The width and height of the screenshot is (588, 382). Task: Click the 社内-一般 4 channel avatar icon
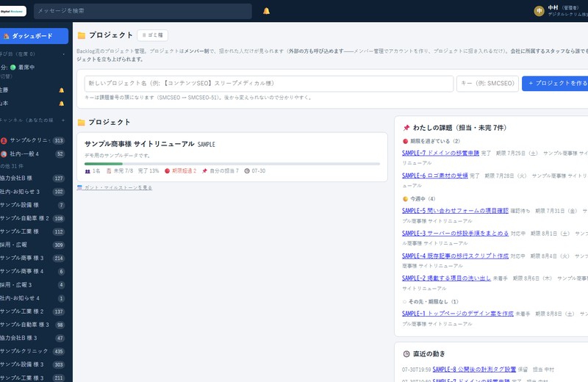coord(4,154)
